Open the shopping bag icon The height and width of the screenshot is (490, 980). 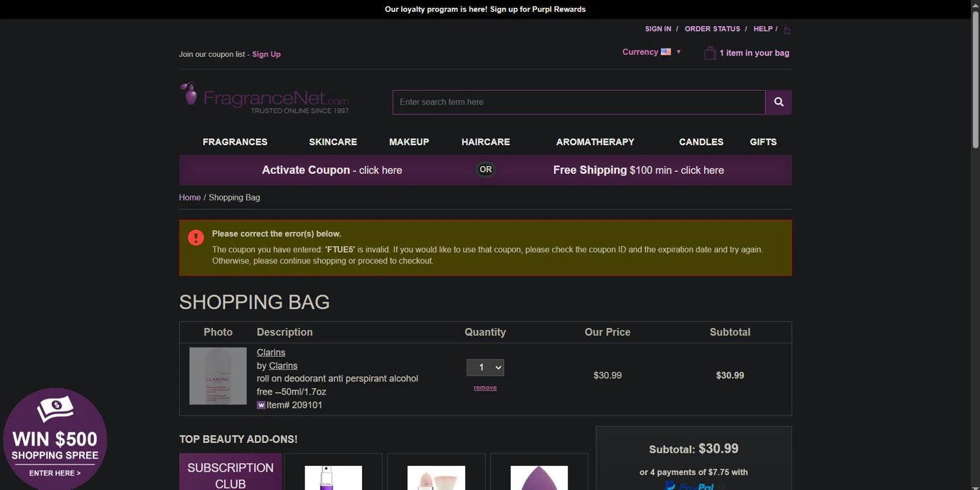pyautogui.click(x=710, y=53)
